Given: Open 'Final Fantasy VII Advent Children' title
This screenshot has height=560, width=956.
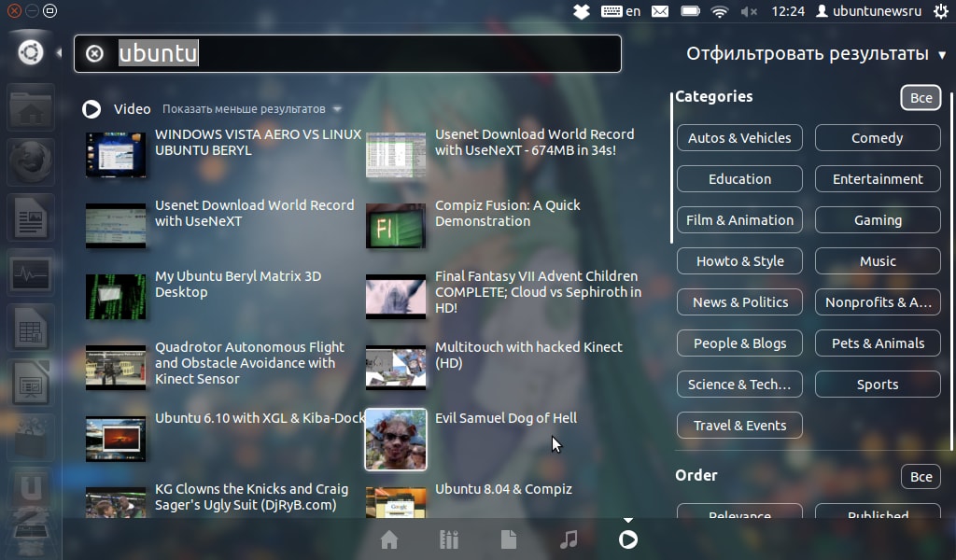Looking at the screenshot, I should pos(538,292).
